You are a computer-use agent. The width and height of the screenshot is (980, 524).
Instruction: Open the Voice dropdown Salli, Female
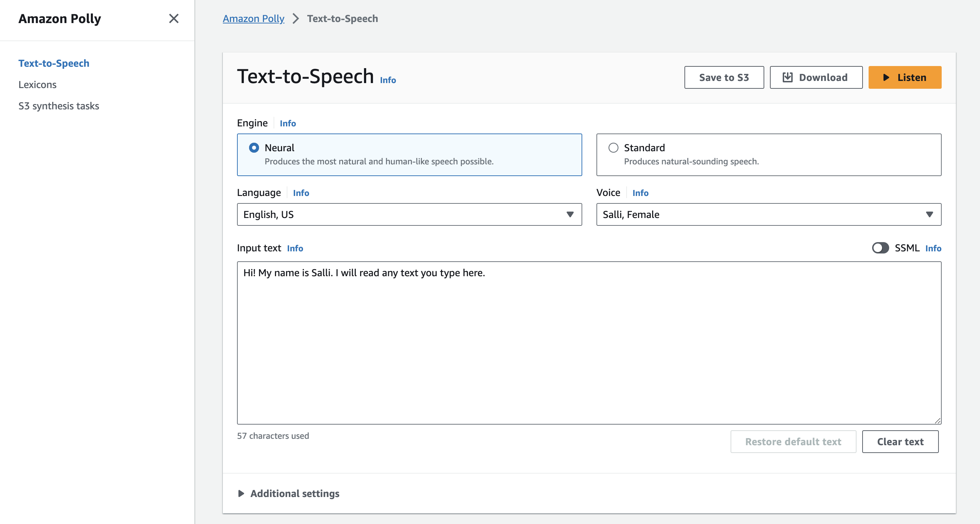[x=769, y=214]
